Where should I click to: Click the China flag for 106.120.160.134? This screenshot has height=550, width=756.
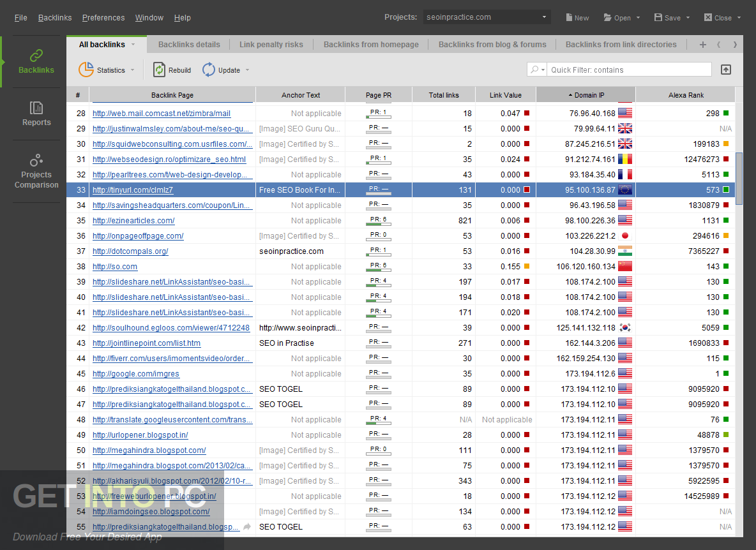coord(625,266)
